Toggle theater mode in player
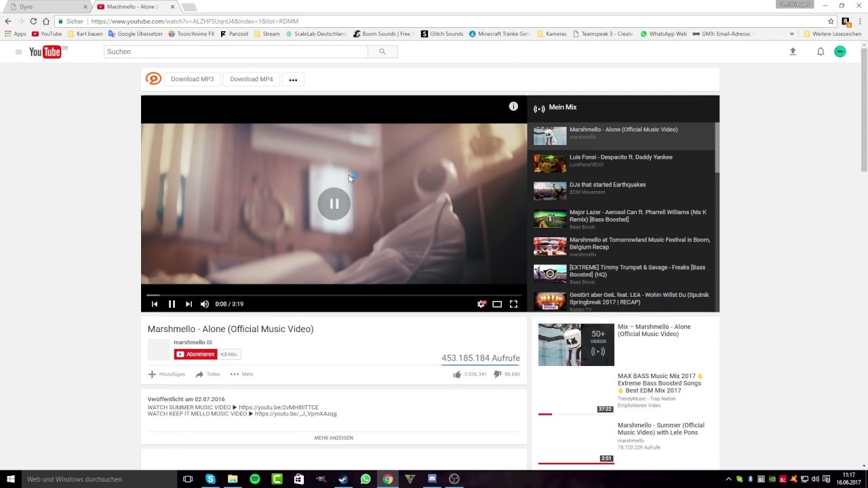 [497, 304]
